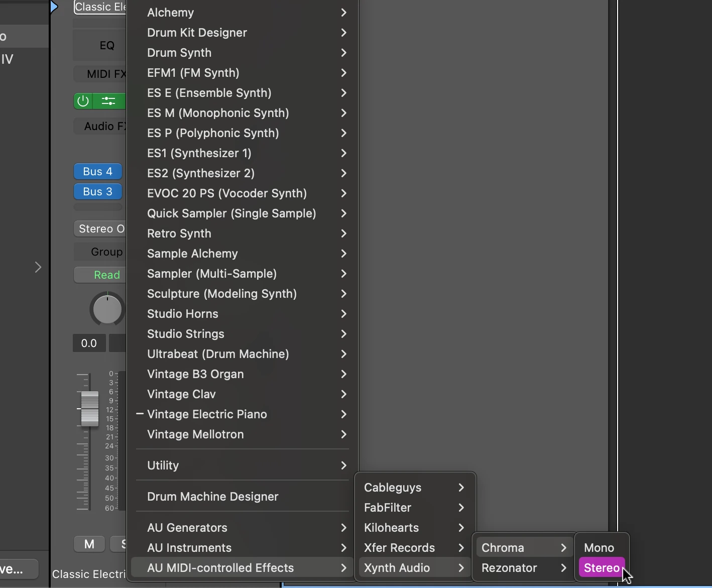Choose ES1 (Synthesizer 1)
The width and height of the screenshot is (712, 588).
pos(243,153)
